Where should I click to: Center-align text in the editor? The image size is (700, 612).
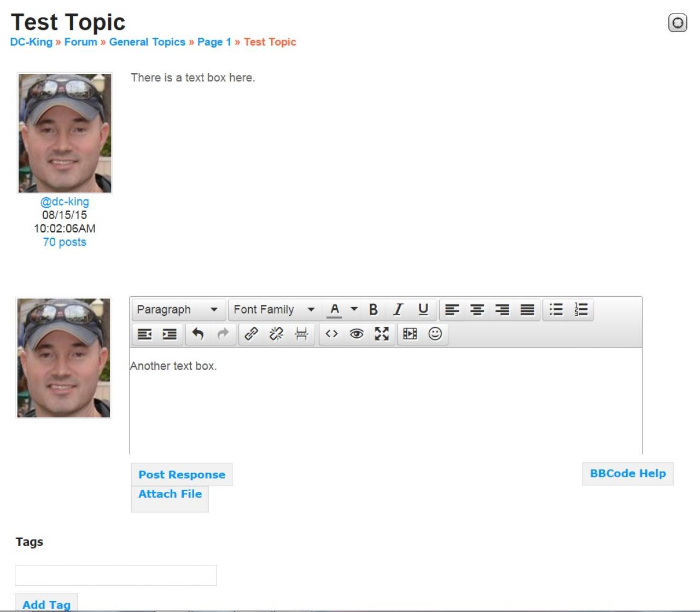point(477,310)
